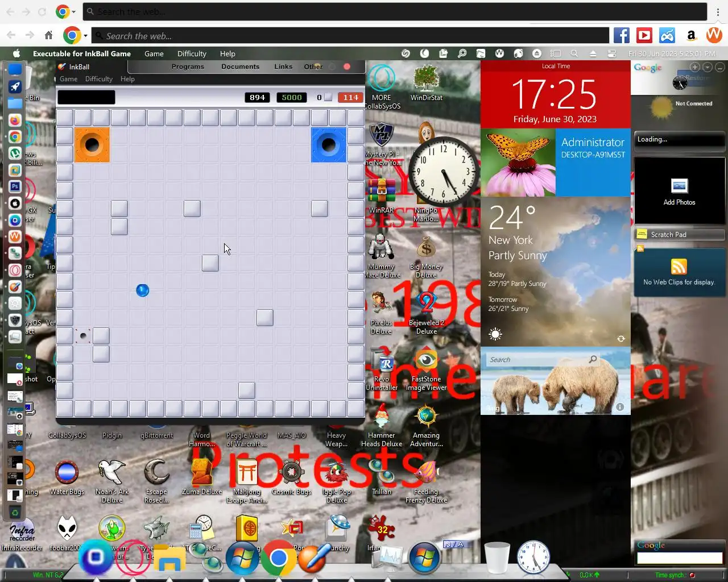The width and height of the screenshot is (728, 582).
Task: Open uTorrent from the left dock
Action: [x=15, y=153]
